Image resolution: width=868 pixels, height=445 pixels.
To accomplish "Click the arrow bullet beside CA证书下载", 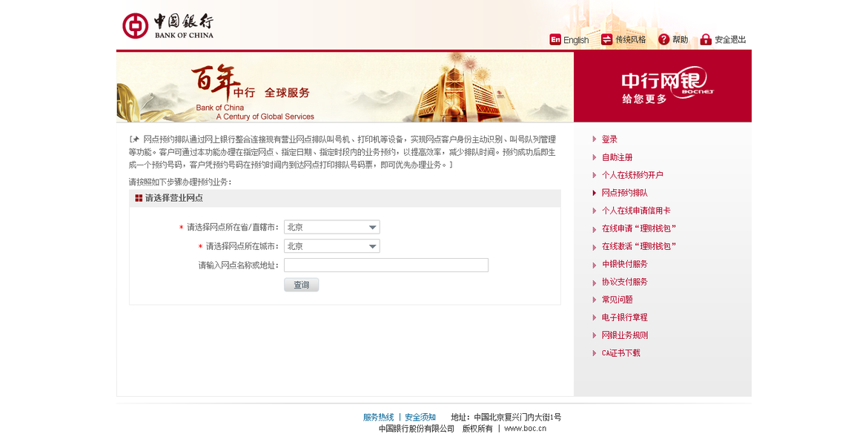I will (x=594, y=353).
